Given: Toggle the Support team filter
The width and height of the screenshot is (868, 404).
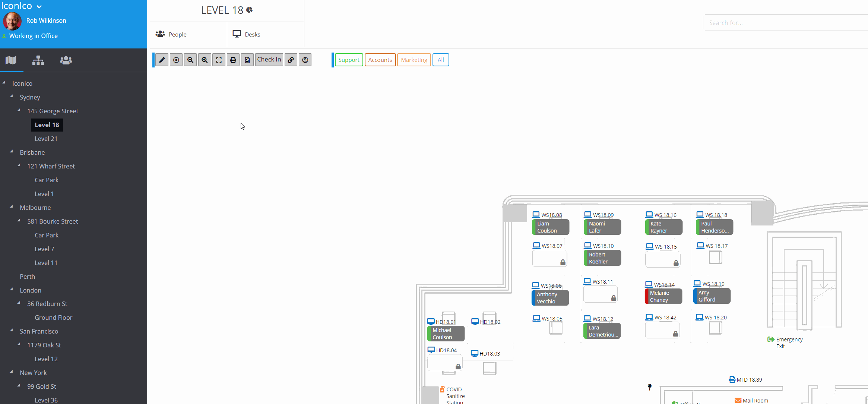Looking at the screenshot, I should 349,60.
